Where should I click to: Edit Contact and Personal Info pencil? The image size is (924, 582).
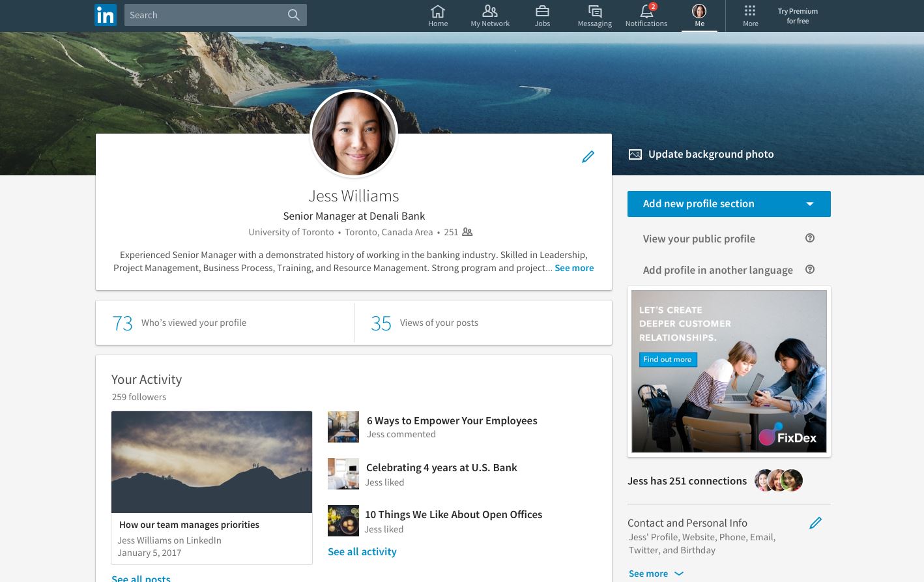point(815,523)
